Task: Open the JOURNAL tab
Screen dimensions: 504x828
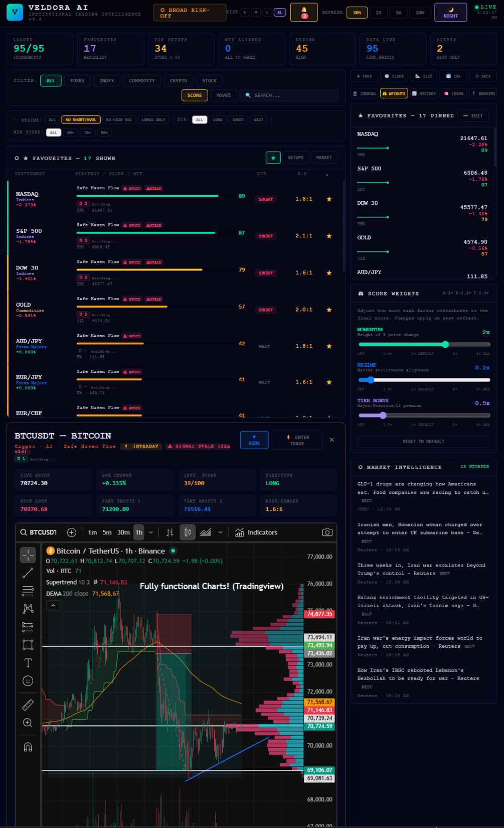Action: pyautogui.click(x=365, y=93)
